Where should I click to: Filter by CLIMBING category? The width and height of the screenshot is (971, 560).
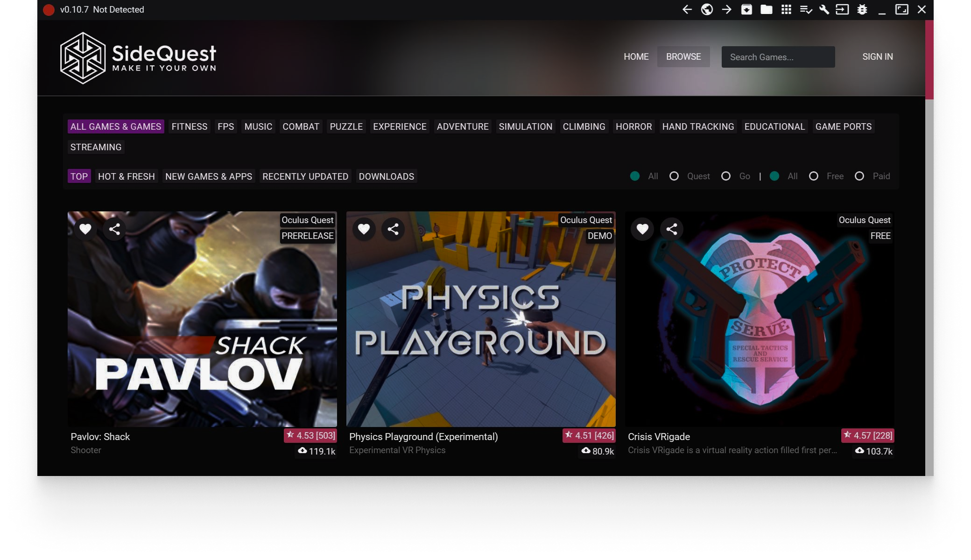click(584, 126)
